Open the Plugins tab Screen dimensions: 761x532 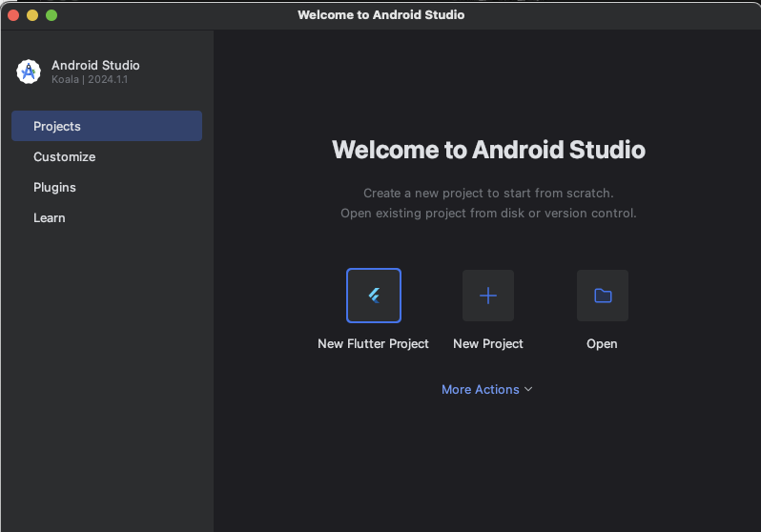coord(107,188)
